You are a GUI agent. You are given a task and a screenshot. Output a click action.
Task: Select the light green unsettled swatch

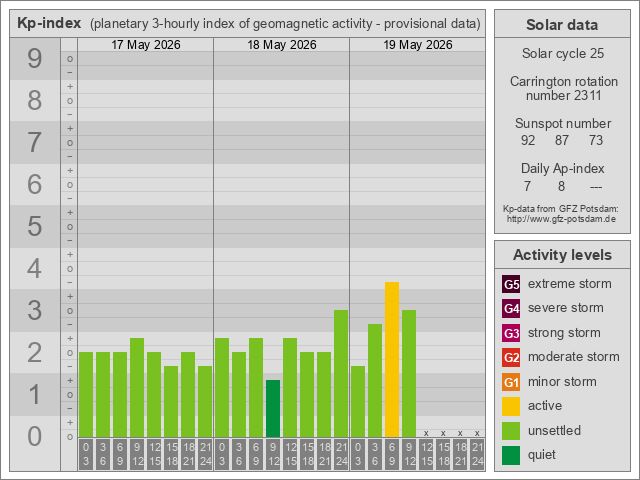coord(511,431)
